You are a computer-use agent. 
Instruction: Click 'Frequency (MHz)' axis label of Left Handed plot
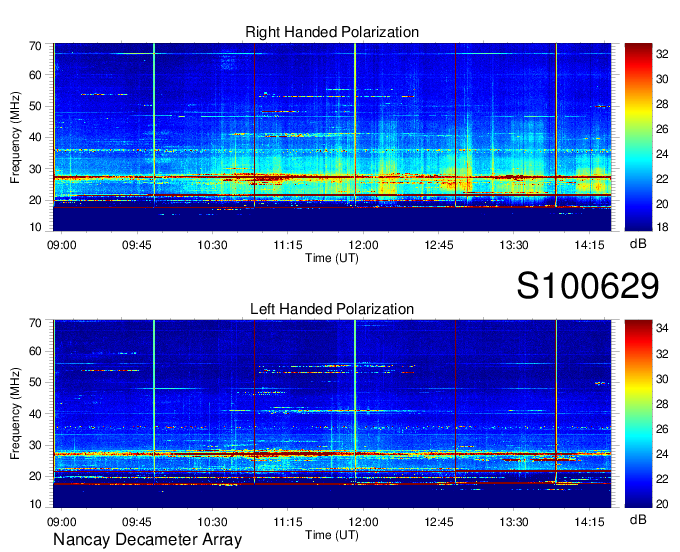(x=15, y=414)
